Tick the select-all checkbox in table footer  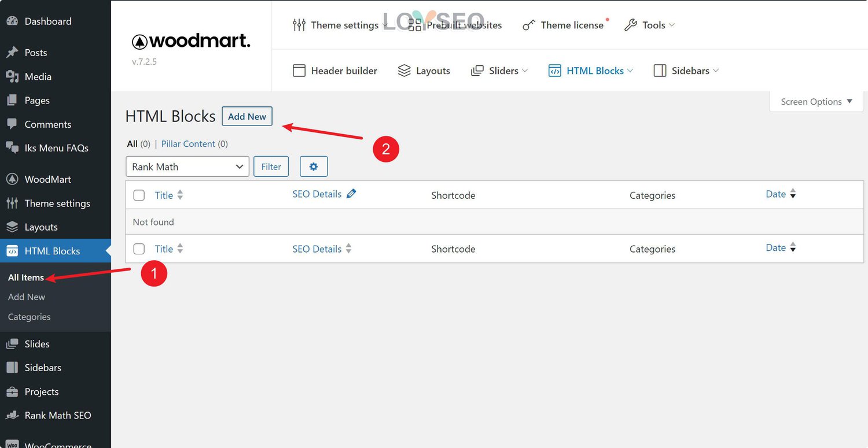pyautogui.click(x=139, y=249)
